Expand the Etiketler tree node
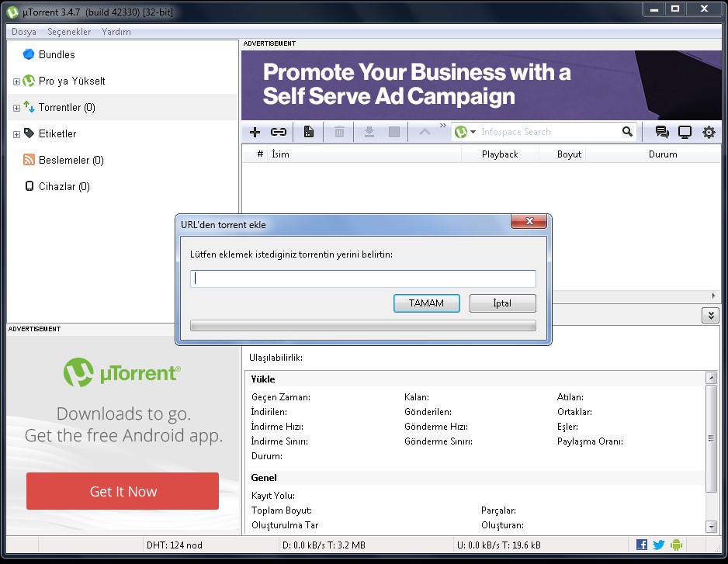 pos(16,134)
